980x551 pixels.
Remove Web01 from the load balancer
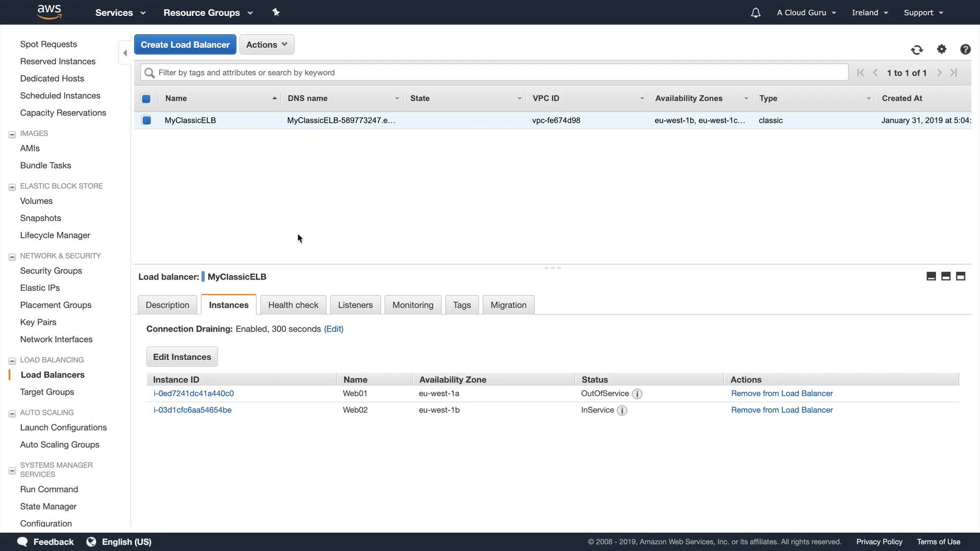tap(781, 393)
